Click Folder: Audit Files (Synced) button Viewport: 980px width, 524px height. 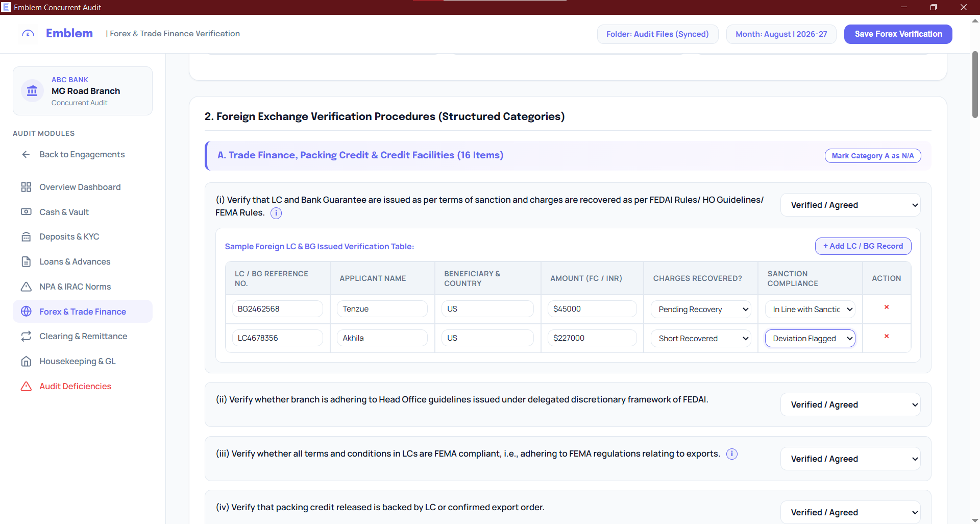pyautogui.click(x=657, y=34)
